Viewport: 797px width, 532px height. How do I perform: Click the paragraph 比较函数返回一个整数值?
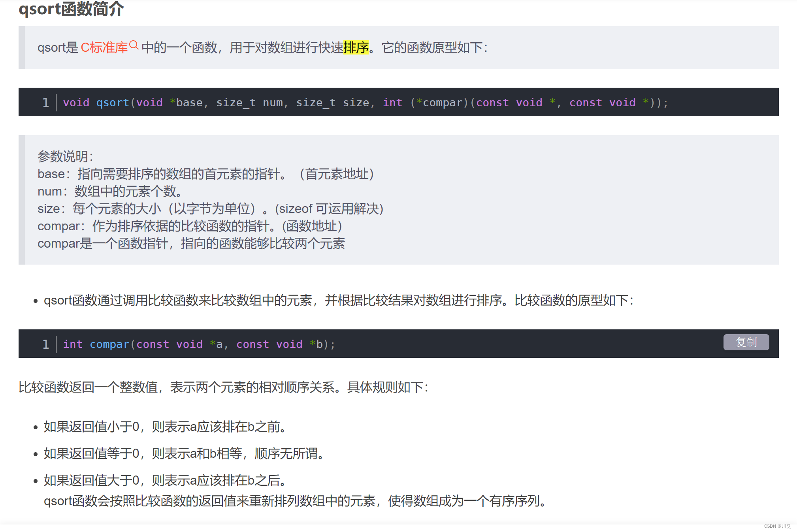[224, 387]
